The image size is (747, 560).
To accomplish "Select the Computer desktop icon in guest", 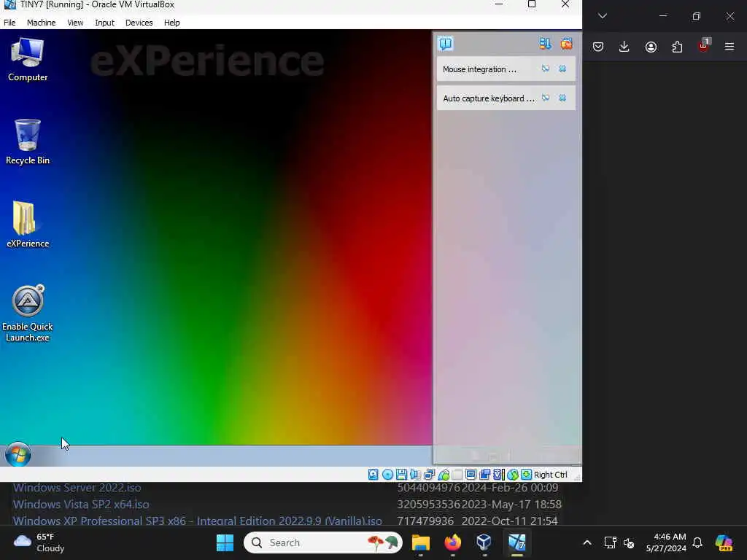I will (x=27, y=60).
